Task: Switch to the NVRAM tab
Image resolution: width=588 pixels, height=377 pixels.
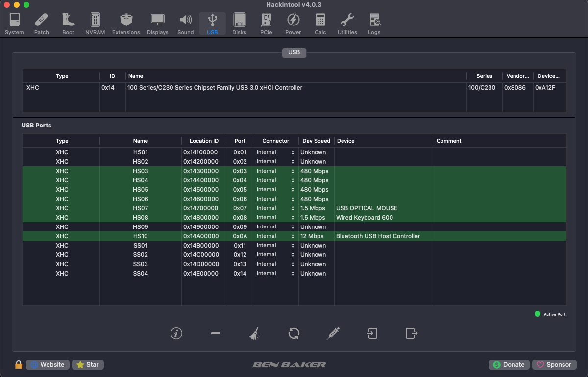Action: [x=95, y=24]
